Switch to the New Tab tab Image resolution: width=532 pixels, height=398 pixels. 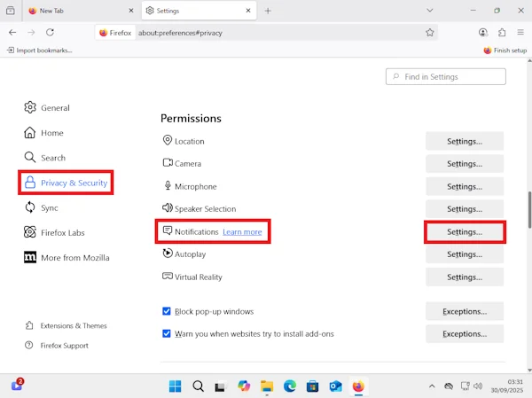pyautogui.click(x=81, y=11)
